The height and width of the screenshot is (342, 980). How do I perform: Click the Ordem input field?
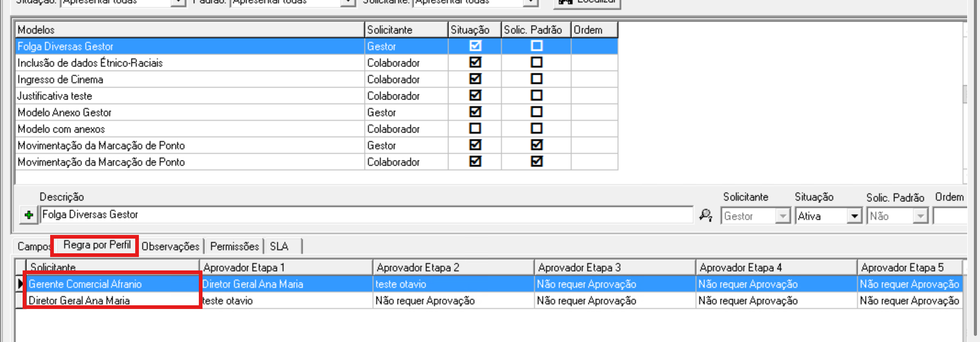coord(949,216)
